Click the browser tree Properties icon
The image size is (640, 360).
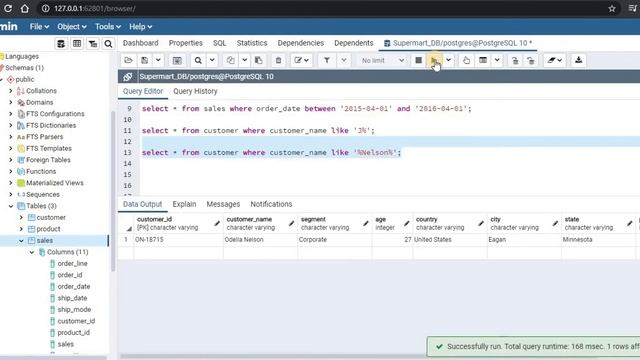[x=61, y=43]
